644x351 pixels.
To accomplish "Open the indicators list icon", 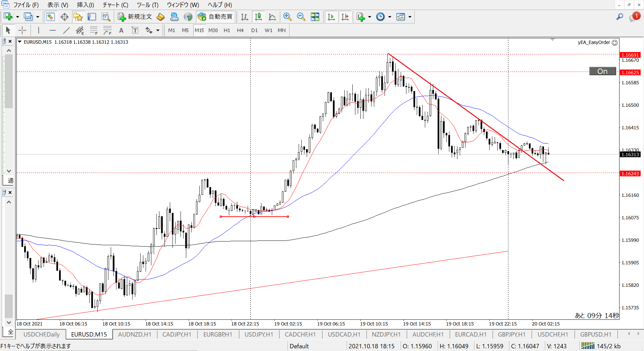I will tap(361, 16).
